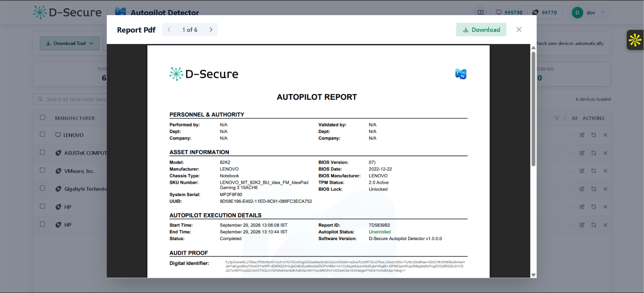Remove the LENOVO device row

click(605, 135)
